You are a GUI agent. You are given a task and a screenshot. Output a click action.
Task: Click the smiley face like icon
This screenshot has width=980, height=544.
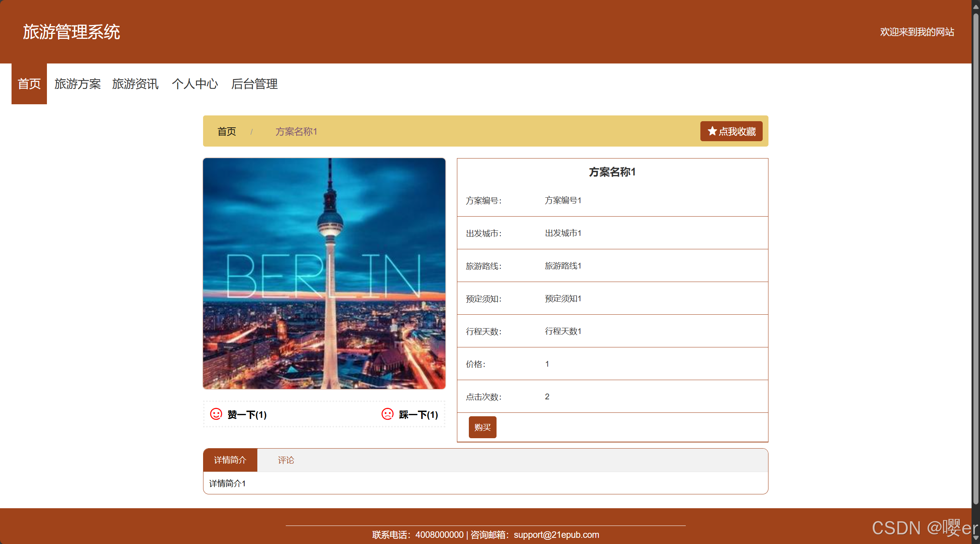(x=216, y=414)
